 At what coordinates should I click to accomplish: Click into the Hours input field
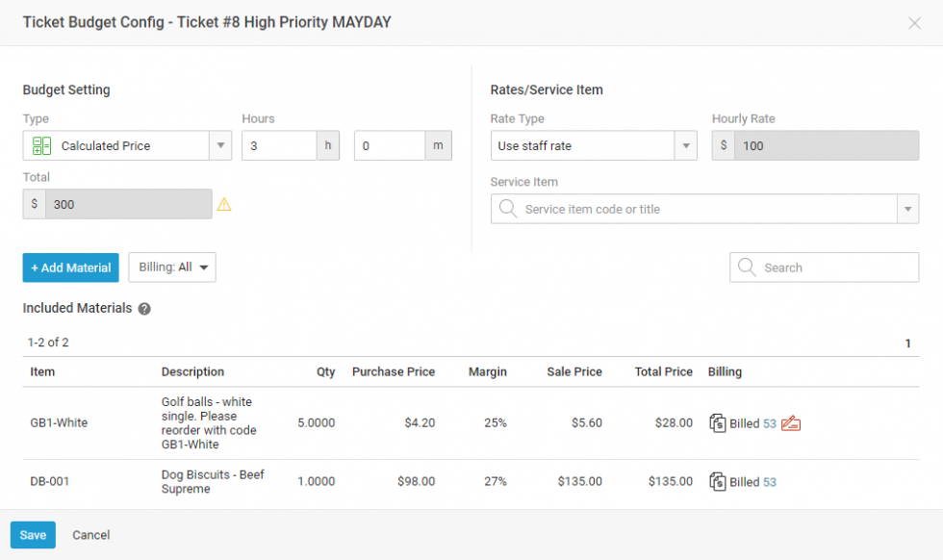pos(279,146)
